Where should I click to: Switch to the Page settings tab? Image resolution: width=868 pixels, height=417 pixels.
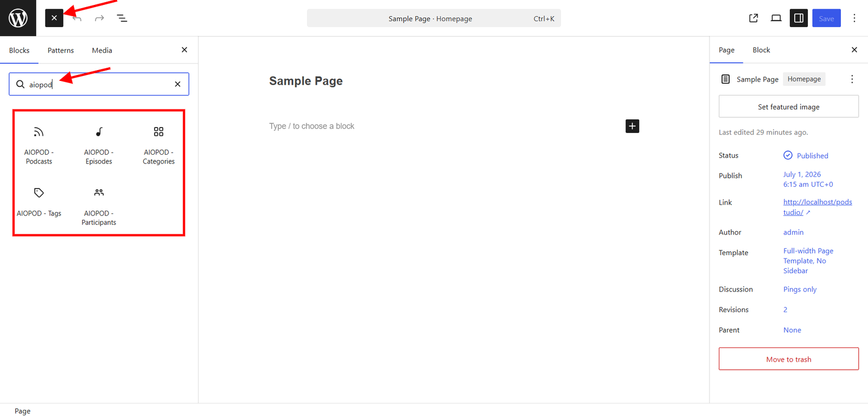coord(726,50)
